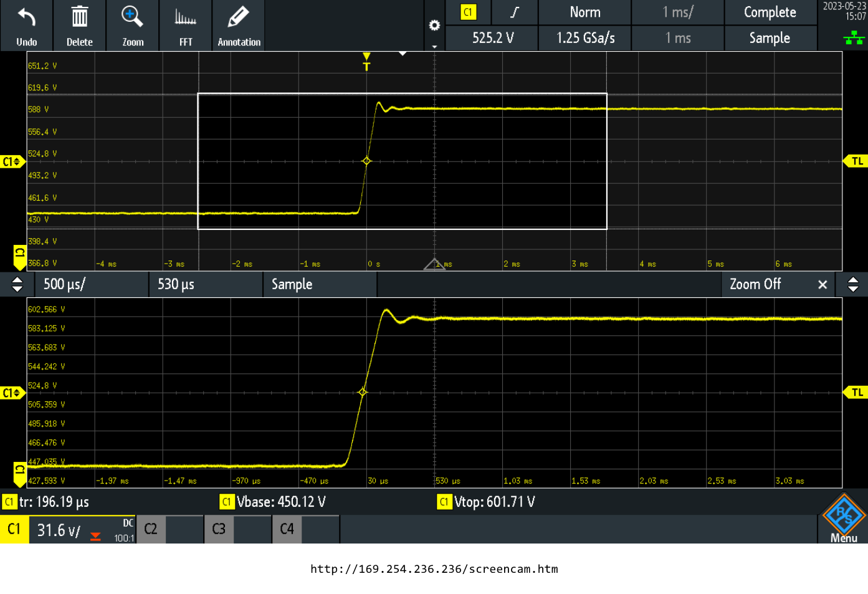Toggle the trigger slope edge icon
This screenshot has height=594, width=868.
click(x=515, y=12)
